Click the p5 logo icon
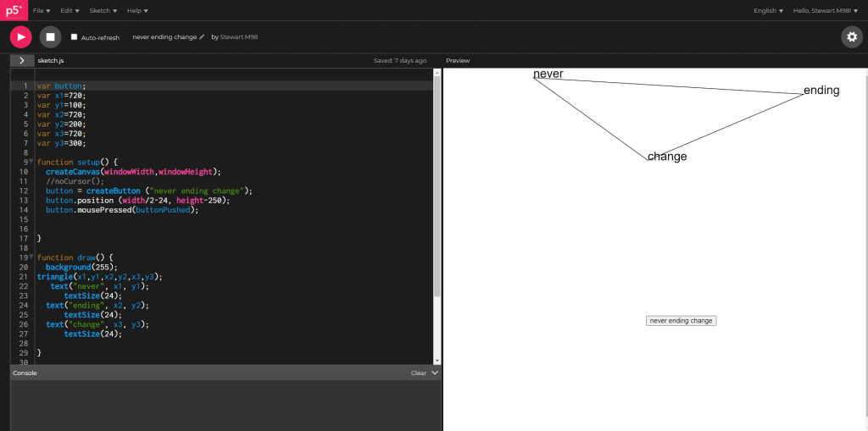The width and height of the screenshot is (868, 431). click(x=14, y=10)
